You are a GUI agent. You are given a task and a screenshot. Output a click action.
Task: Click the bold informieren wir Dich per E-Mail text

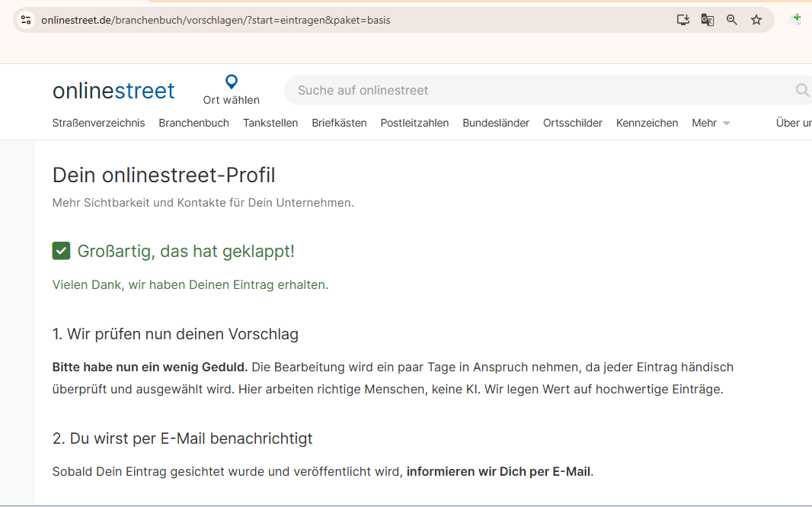pos(498,471)
